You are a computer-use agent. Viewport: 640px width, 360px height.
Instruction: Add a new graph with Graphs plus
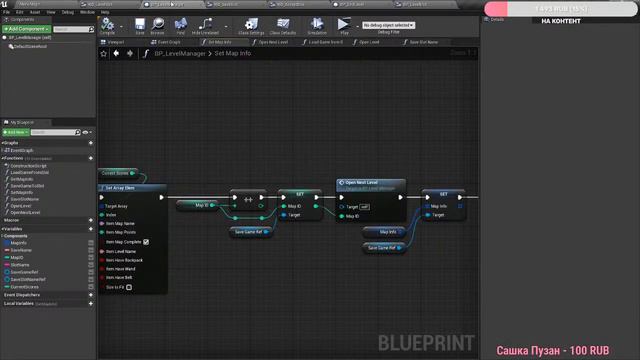tap(91, 143)
